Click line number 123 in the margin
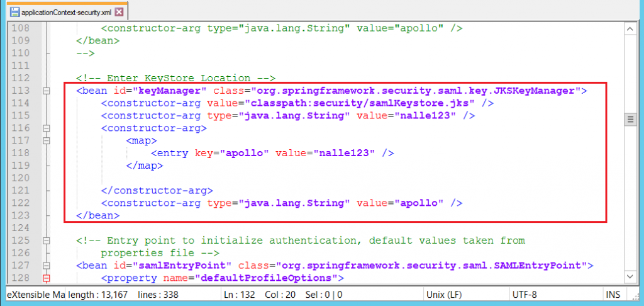644x306 pixels. (19, 215)
